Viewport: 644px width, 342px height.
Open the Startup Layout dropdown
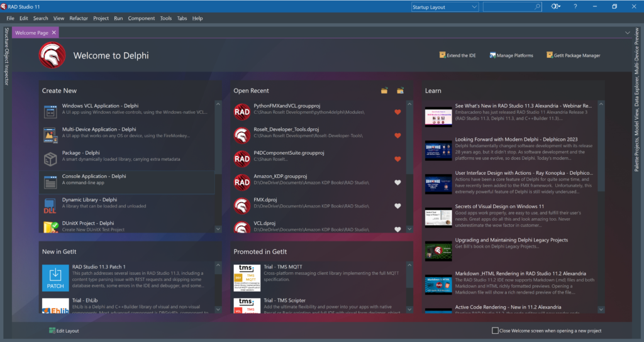[x=445, y=7]
